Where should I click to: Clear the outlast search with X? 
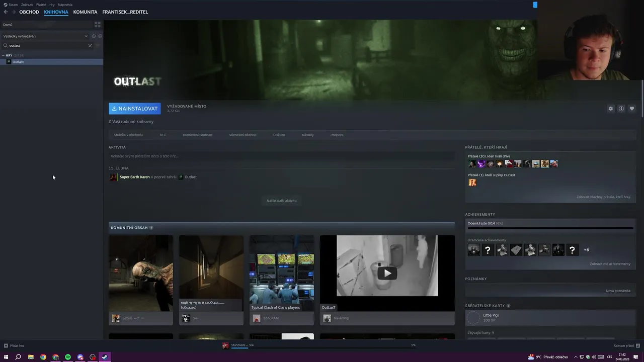90,46
